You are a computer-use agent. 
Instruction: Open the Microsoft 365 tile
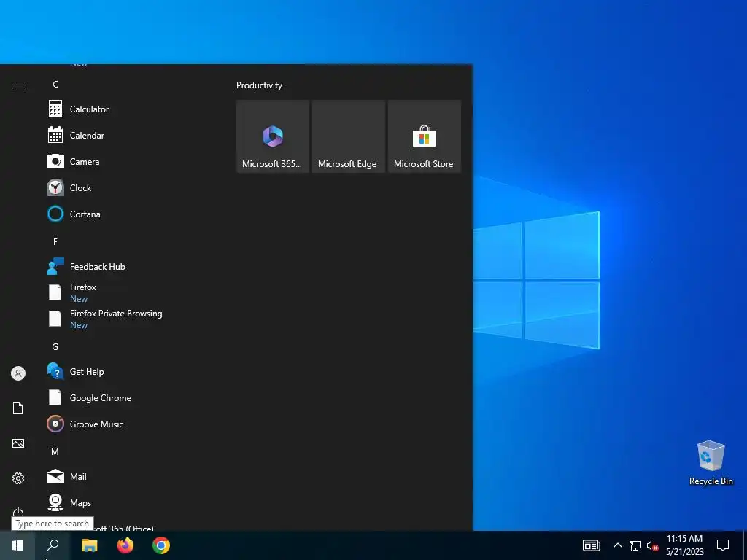click(x=273, y=136)
